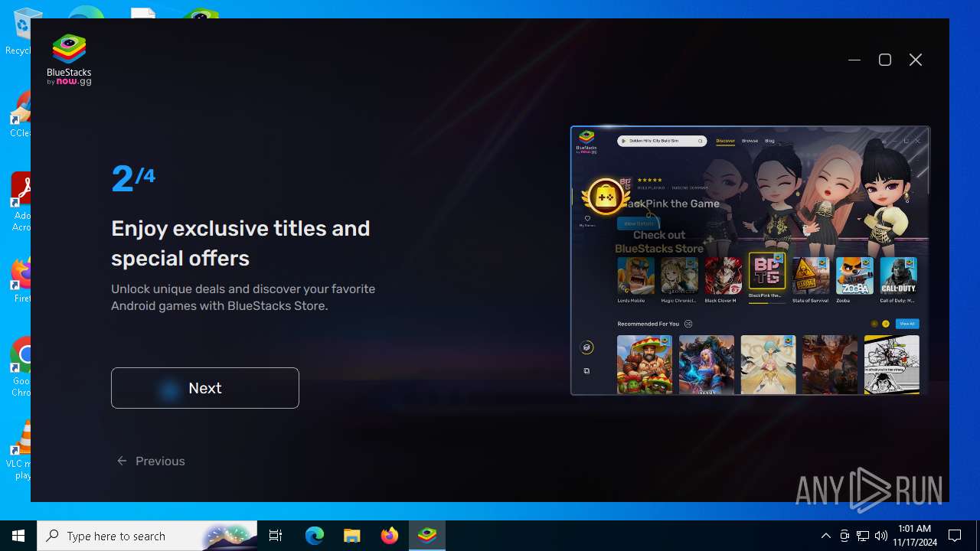Launch Firefox from the taskbar
This screenshot has height=551, width=980.
coord(390,536)
